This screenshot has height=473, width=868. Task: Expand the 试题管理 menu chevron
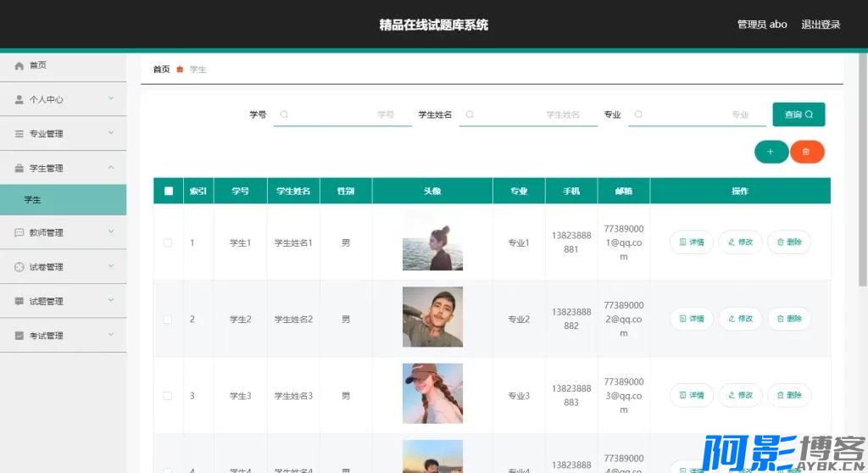[111, 301]
